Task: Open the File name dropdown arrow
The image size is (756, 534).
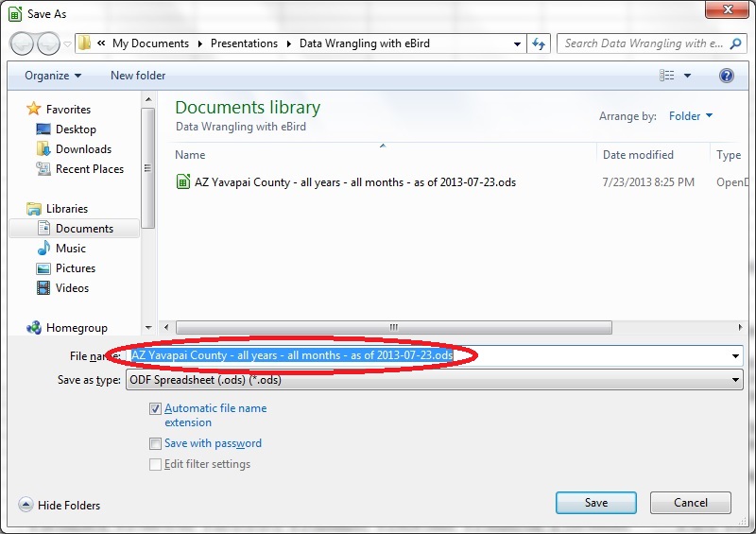Action: pos(735,356)
